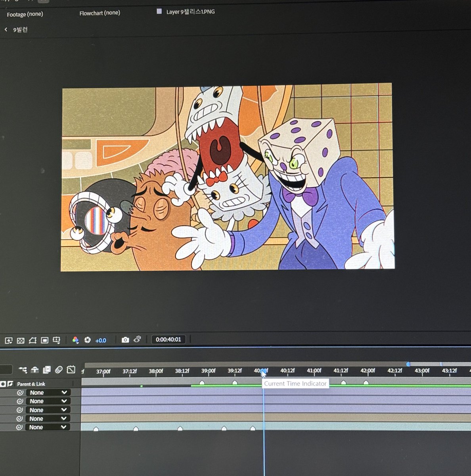This screenshot has height=476, width=471.
Task: Click the pick whip of the top layer
Action: [20, 393]
